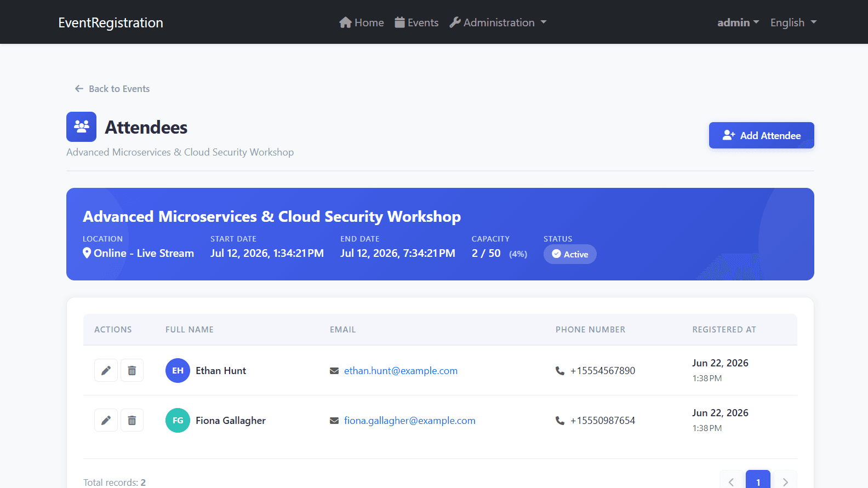
Task: Edit Ethan Hunt's attendee record
Action: (x=106, y=370)
